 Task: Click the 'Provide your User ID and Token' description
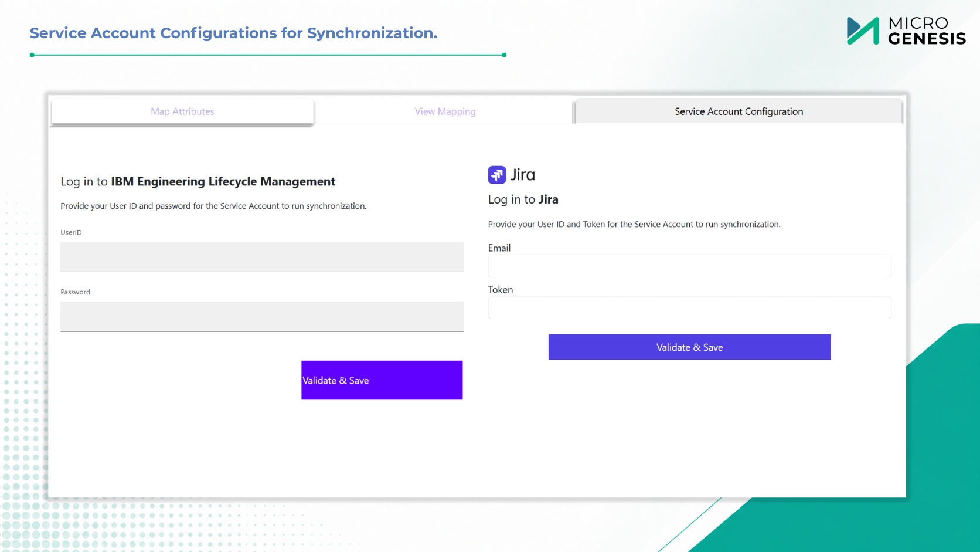click(634, 224)
